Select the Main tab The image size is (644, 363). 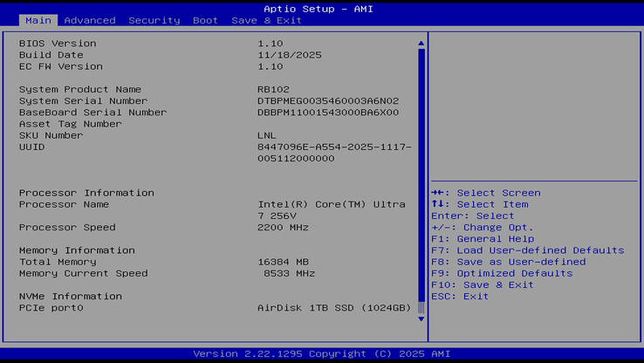point(38,21)
